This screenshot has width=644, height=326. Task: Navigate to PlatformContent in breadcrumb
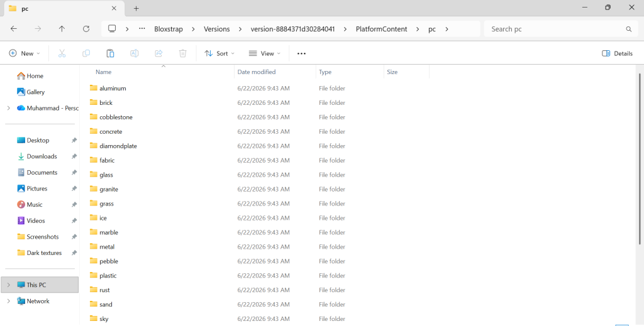click(x=382, y=29)
